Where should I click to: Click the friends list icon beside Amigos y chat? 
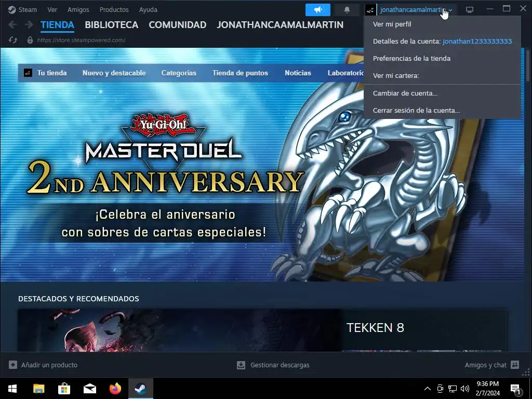tap(515, 365)
